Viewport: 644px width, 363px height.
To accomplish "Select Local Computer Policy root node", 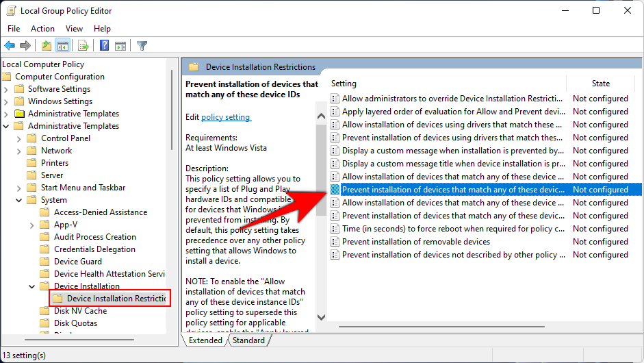I will point(43,64).
